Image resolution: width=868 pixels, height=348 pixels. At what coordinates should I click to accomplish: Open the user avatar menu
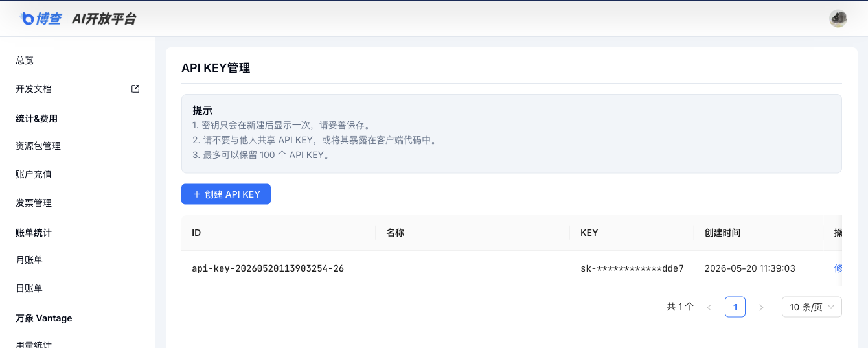(838, 18)
